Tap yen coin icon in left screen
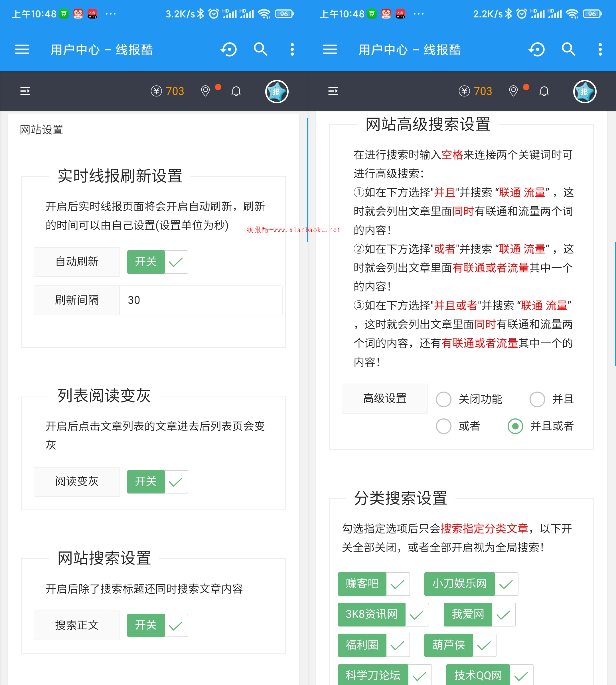 click(156, 91)
